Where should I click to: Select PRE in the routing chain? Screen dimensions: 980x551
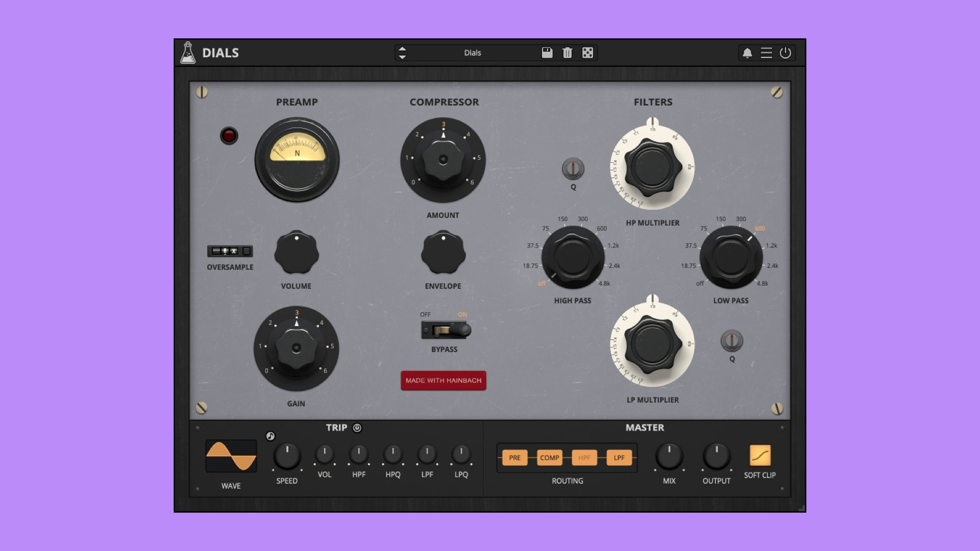514,458
